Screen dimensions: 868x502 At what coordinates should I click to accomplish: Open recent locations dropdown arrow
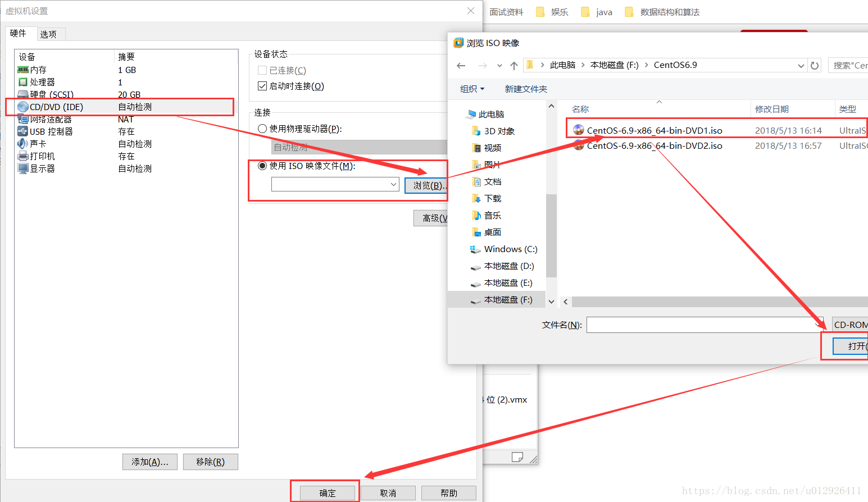click(x=499, y=66)
